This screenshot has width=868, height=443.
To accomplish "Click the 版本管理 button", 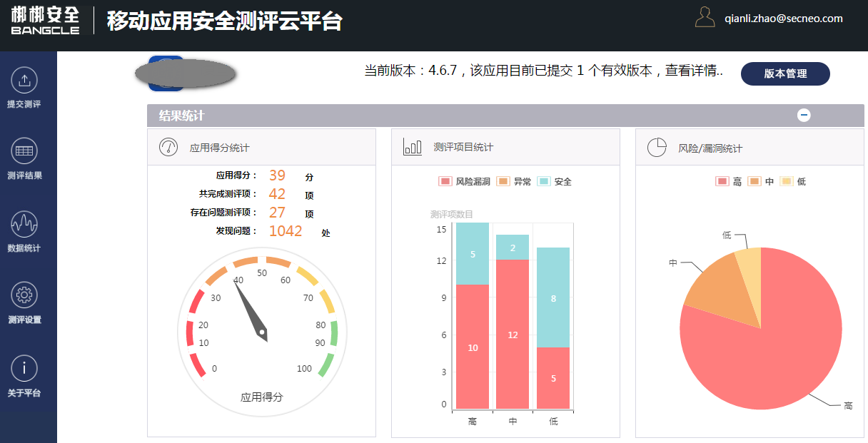I will 785,73.
